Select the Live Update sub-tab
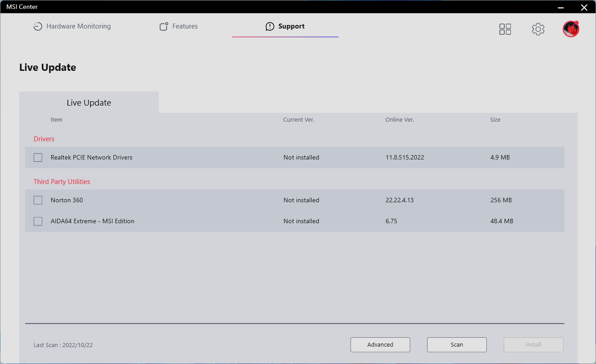This screenshot has height=364, width=596. tap(89, 102)
